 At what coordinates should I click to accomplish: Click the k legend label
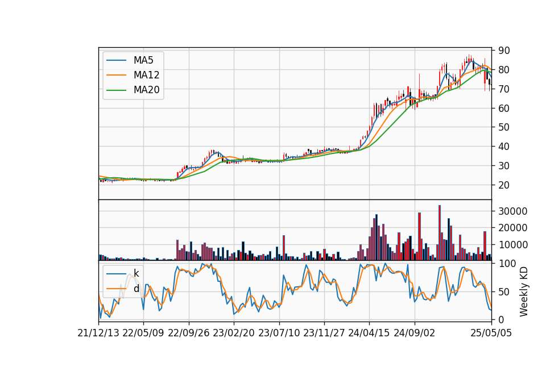coord(136,273)
